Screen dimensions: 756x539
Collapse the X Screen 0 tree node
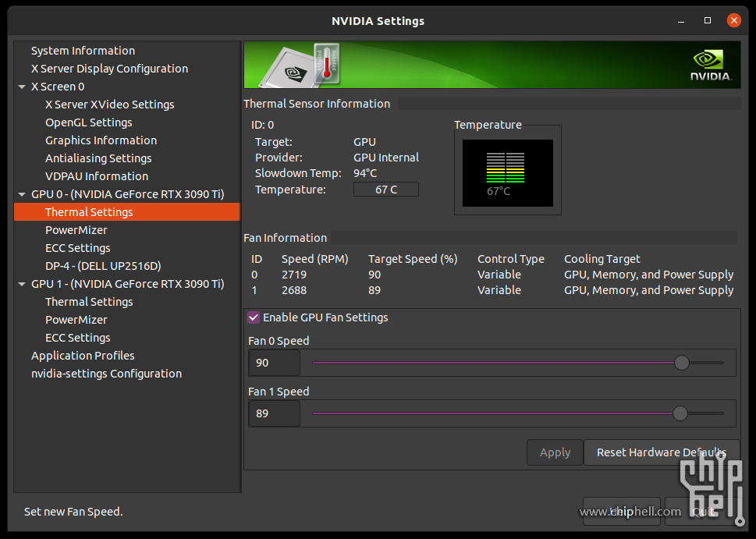tap(22, 87)
